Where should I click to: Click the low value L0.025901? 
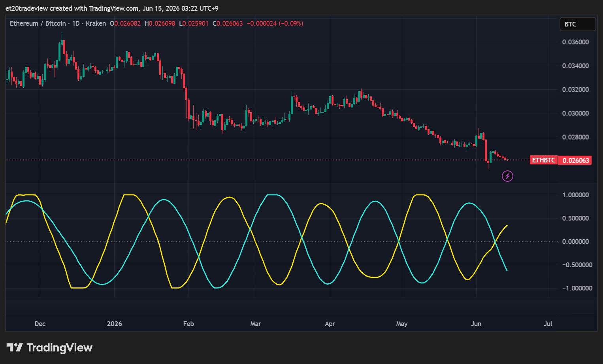[194, 23]
